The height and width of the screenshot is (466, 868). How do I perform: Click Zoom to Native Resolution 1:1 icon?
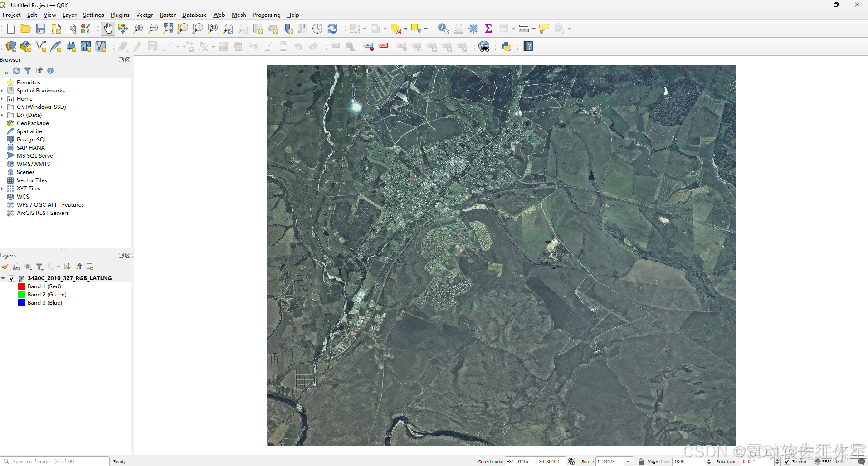pos(213,29)
